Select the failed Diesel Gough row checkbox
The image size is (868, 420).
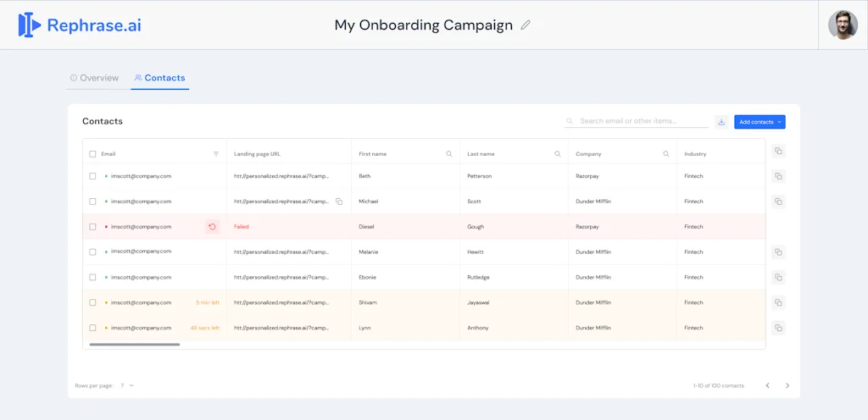93,227
